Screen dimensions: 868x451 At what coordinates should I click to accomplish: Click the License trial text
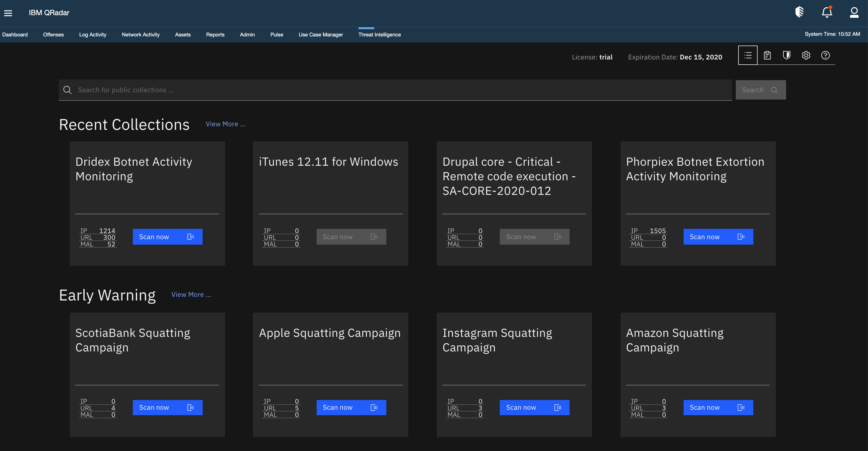coord(592,57)
